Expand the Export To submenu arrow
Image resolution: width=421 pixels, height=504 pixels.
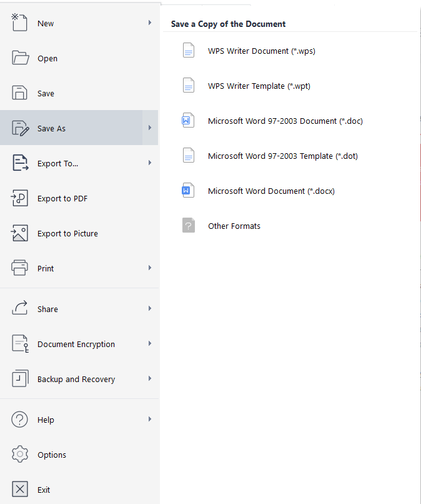coord(150,163)
